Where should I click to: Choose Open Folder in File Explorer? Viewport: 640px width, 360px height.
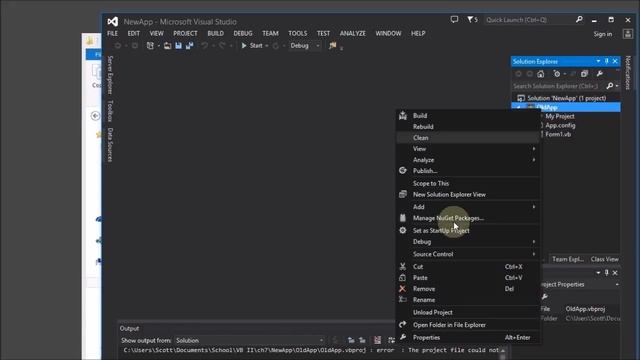coord(468,325)
